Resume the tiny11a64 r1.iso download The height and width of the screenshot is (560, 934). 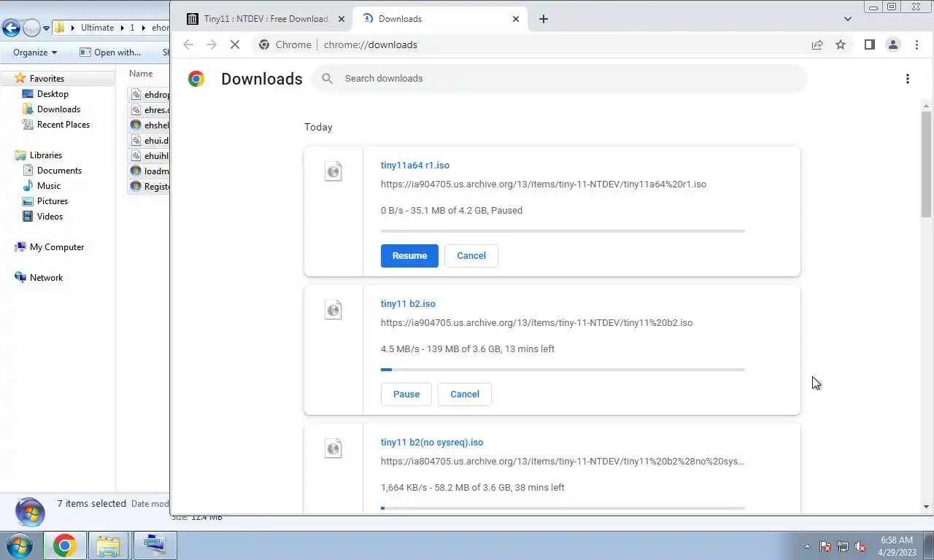pos(409,256)
